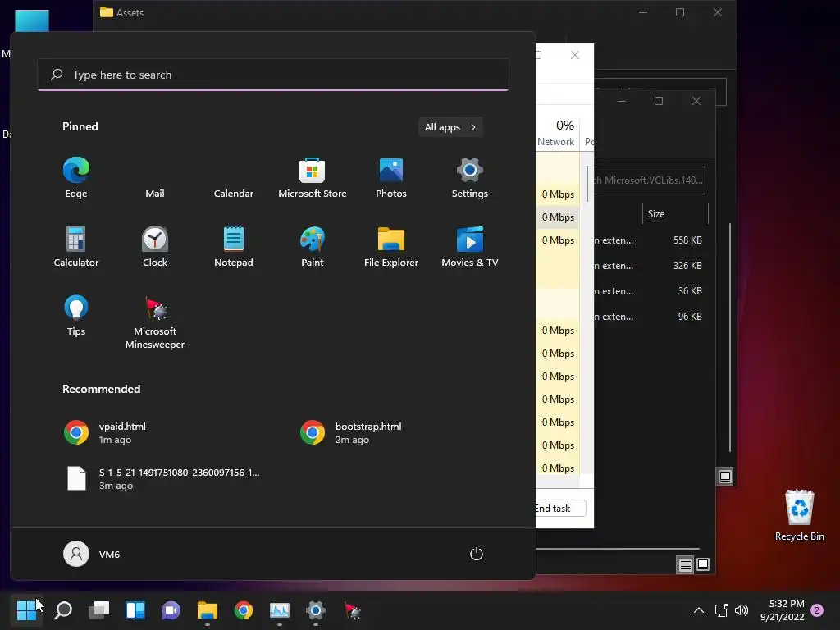Open the Tips app
Image resolution: width=840 pixels, height=630 pixels.
pyautogui.click(x=76, y=316)
